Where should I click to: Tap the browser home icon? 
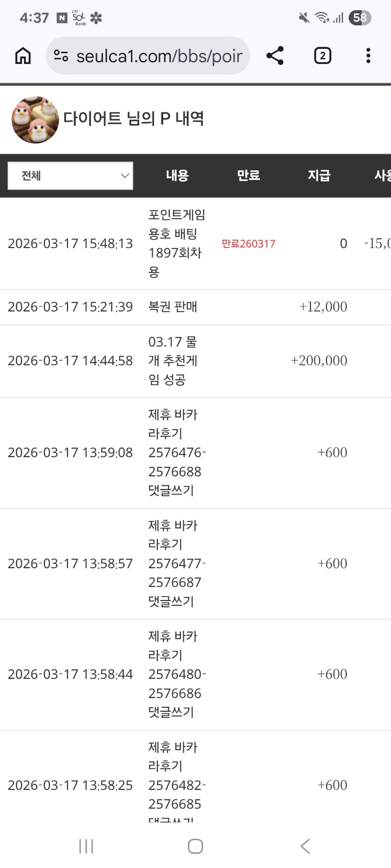23,56
